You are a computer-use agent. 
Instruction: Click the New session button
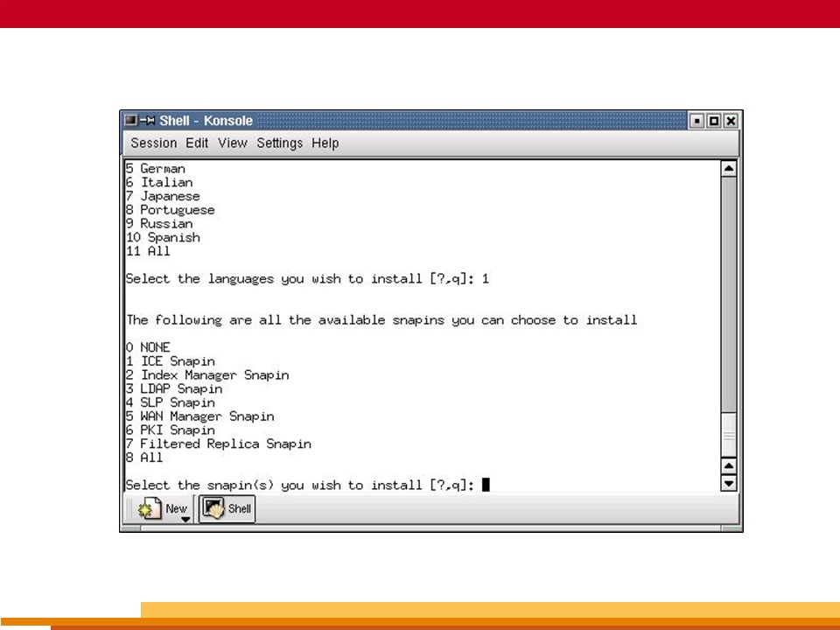163,508
